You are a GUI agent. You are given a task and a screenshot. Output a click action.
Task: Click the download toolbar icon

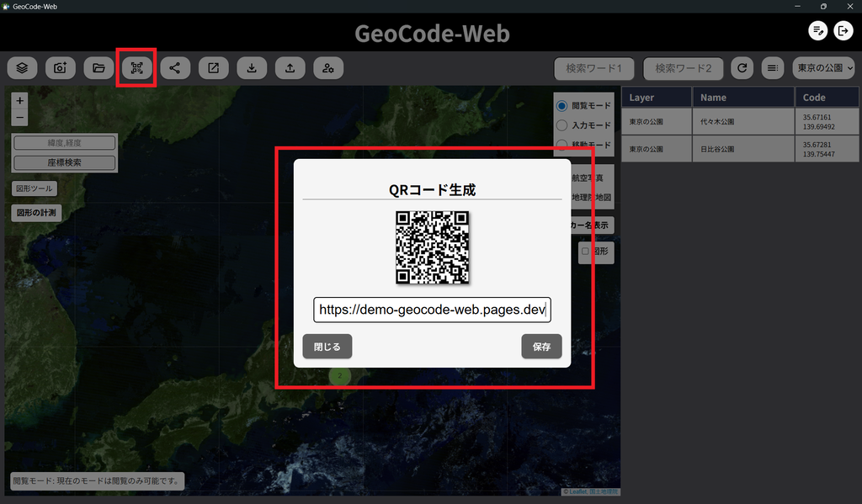[x=252, y=68]
